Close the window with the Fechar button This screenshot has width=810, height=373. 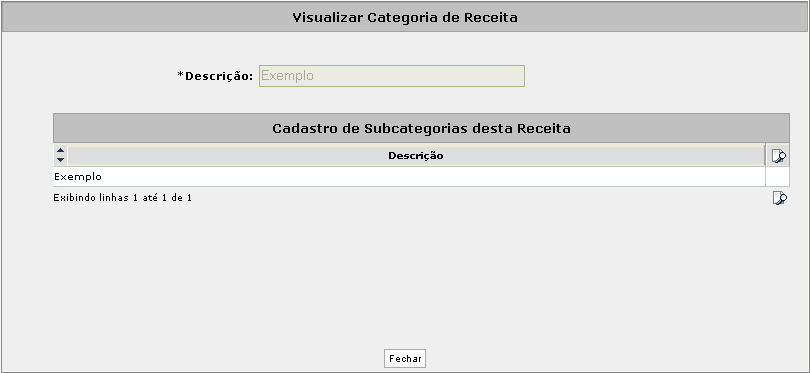tap(405, 359)
